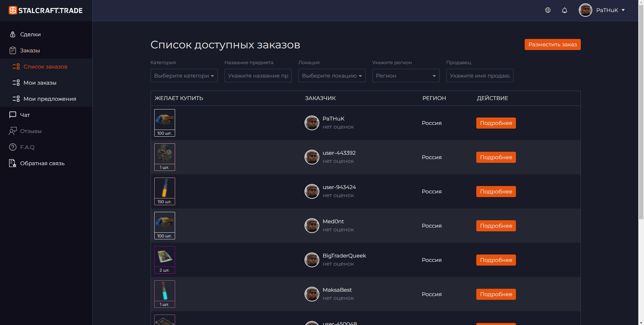This screenshot has width=644, height=325.
Task: Click 2 шт. item thumbnail in BigTraderQueek row
Action: point(165,260)
